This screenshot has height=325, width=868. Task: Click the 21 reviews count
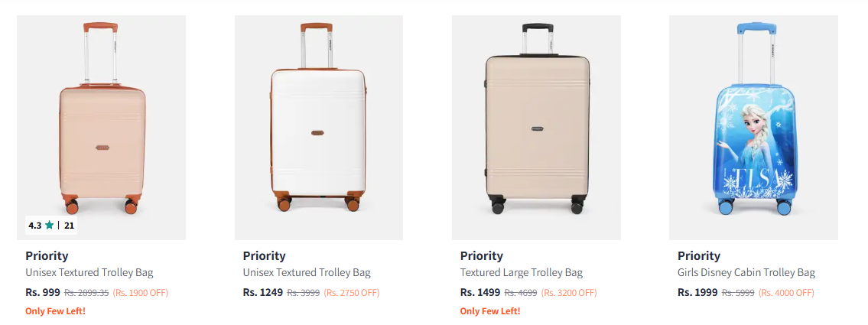(69, 226)
